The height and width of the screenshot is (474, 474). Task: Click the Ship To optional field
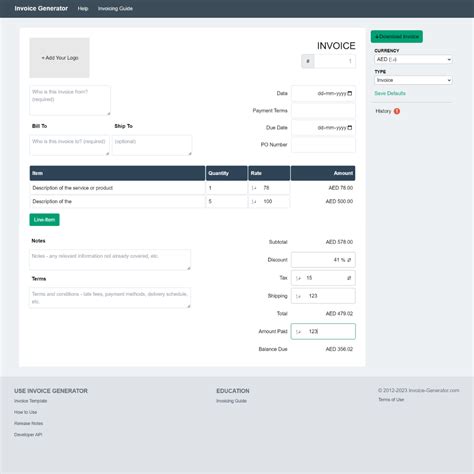pos(152,145)
